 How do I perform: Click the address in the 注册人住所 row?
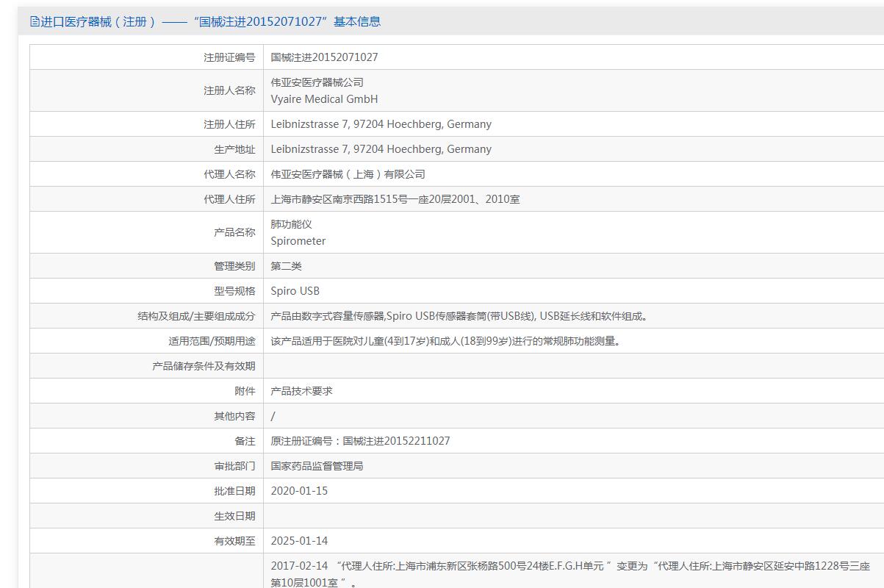381,124
